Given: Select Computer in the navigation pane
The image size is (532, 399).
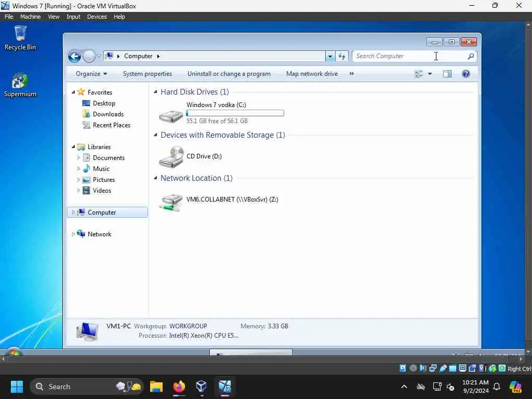Looking at the screenshot, I should click(x=108, y=212).
